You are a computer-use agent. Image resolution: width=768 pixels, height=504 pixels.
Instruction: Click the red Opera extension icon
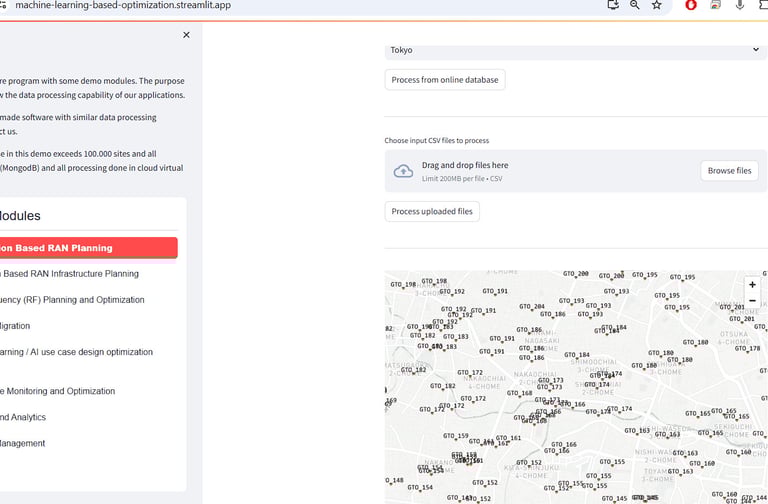click(x=691, y=5)
